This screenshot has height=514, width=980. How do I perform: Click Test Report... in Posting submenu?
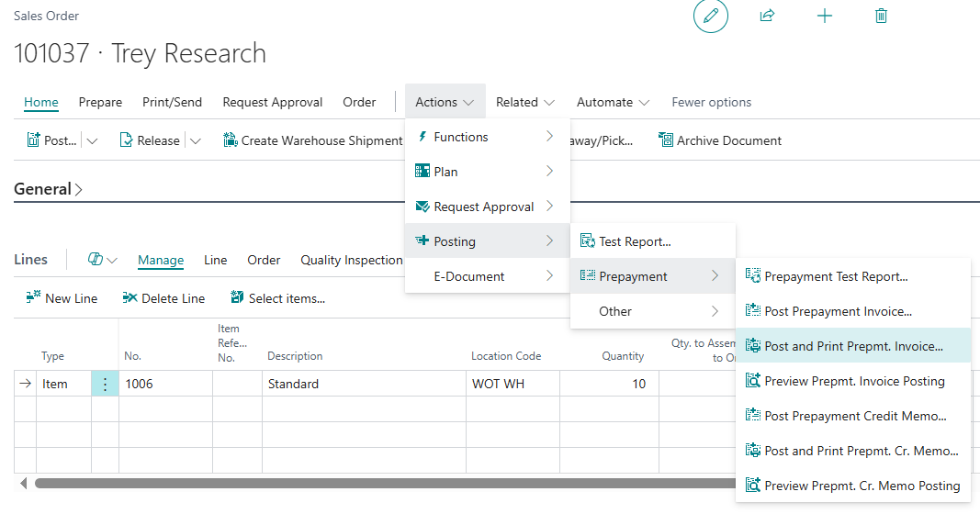(x=652, y=241)
